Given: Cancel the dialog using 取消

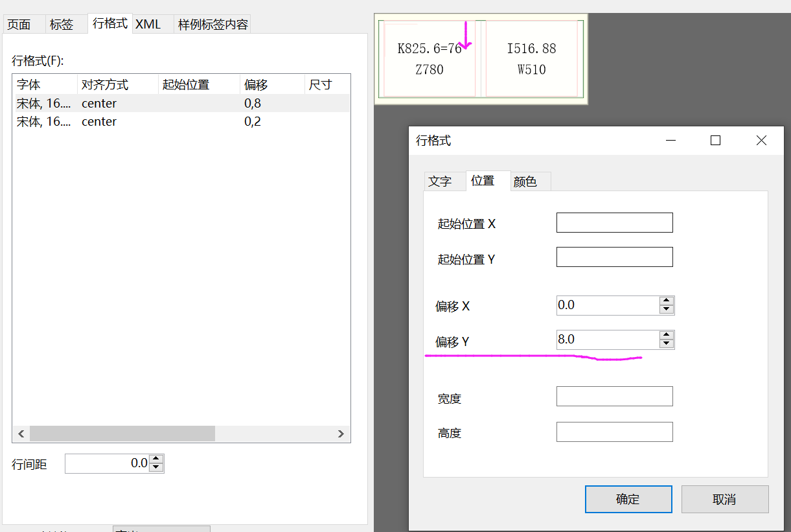Looking at the screenshot, I should click(724, 499).
